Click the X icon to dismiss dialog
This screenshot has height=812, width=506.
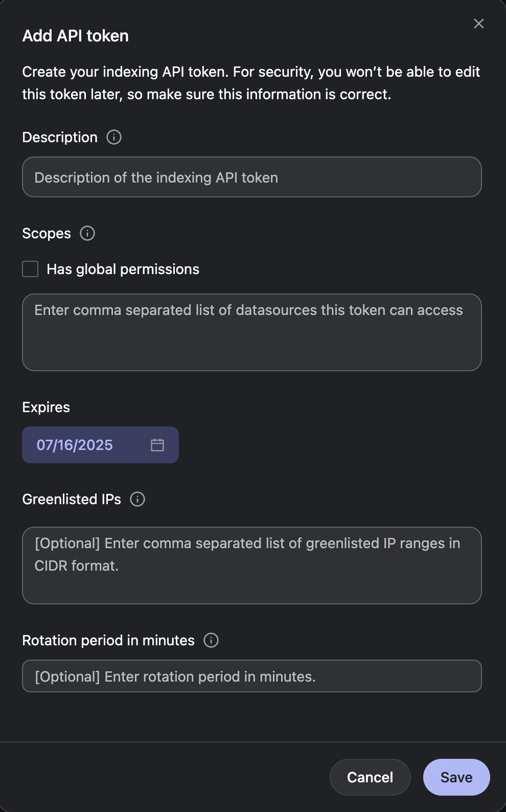coord(478,24)
